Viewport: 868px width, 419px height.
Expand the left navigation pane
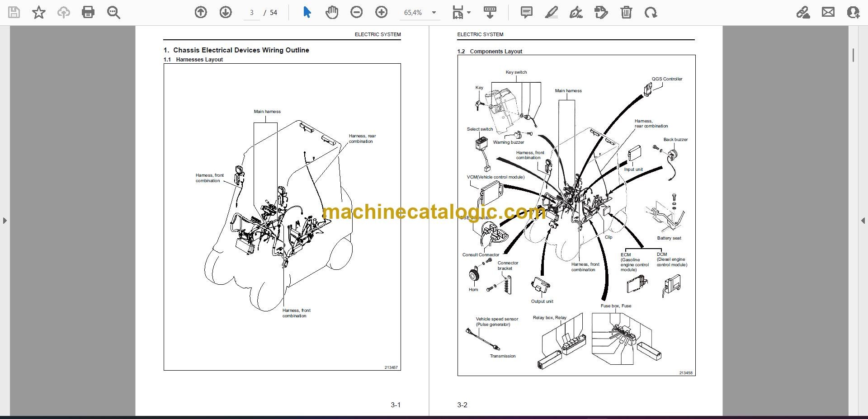tap(5, 221)
